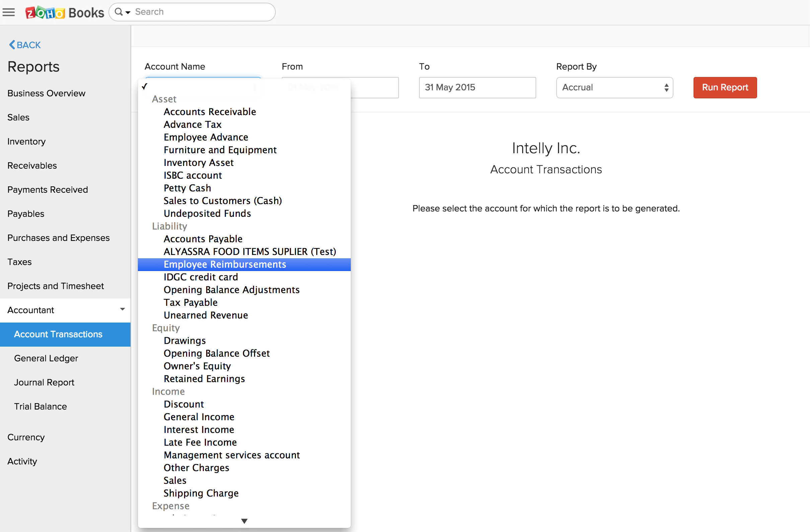Click the search magnifier icon
Screen dimensions: 810x532
tap(118, 12)
